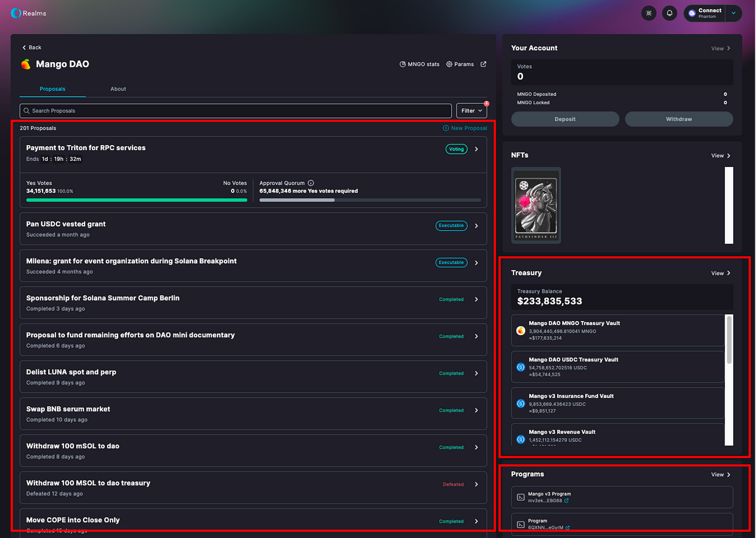The image size is (756, 538).
Task: Switch to the About tab
Action: tap(118, 89)
